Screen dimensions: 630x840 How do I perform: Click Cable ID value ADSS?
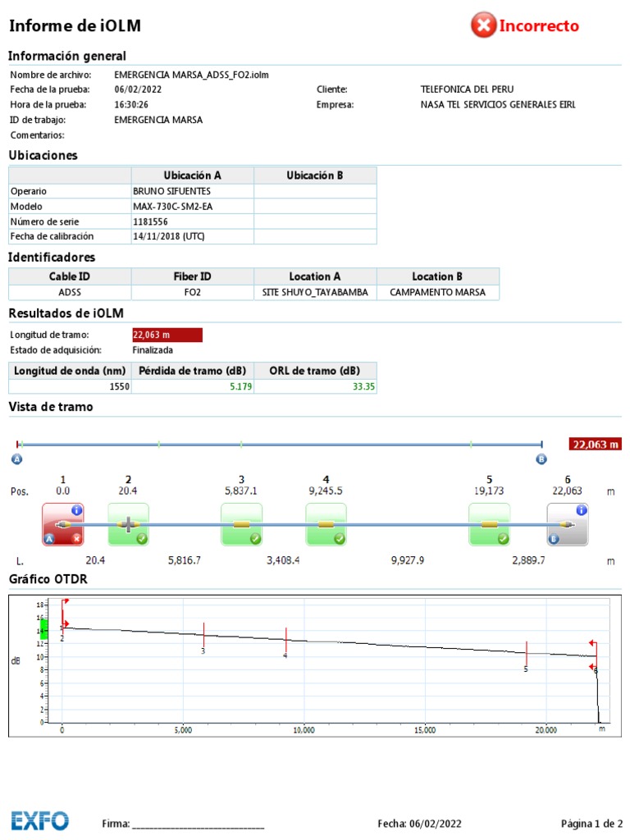pyautogui.click(x=70, y=292)
